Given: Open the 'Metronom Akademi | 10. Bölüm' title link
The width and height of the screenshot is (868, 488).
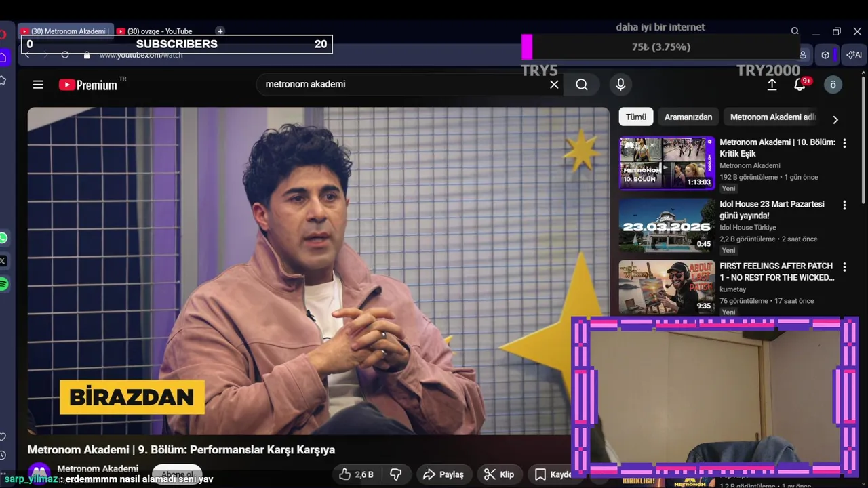Looking at the screenshot, I should click(x=777, y=148).
